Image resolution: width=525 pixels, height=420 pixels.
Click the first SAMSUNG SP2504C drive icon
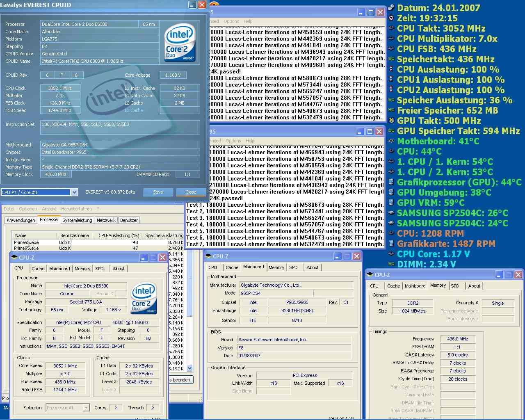[x=391, y=212]
